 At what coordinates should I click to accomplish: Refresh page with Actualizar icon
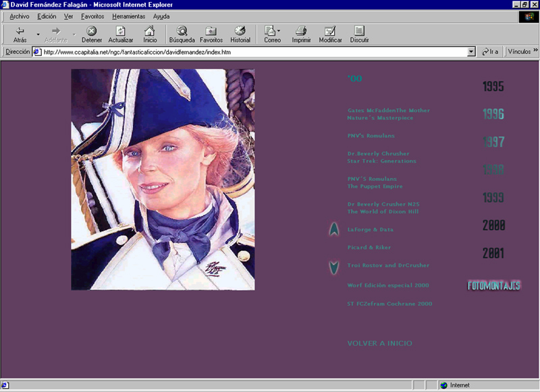coord(121,31)
